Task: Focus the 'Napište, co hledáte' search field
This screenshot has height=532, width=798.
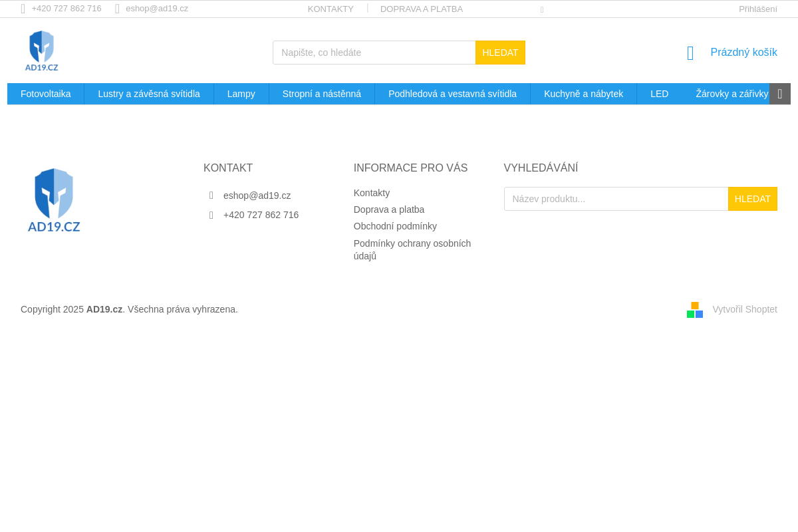Action: pyautogui.click(x=374, y=53)
